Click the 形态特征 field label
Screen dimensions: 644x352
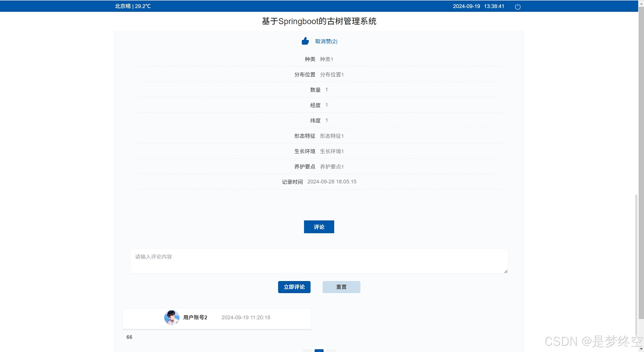[305, 136]
